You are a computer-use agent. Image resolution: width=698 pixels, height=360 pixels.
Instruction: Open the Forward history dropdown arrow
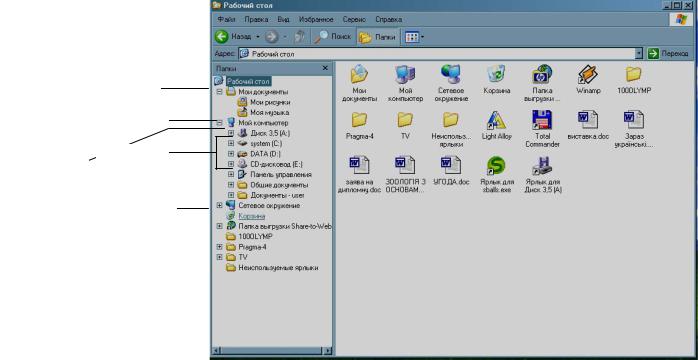pos(285,37)
